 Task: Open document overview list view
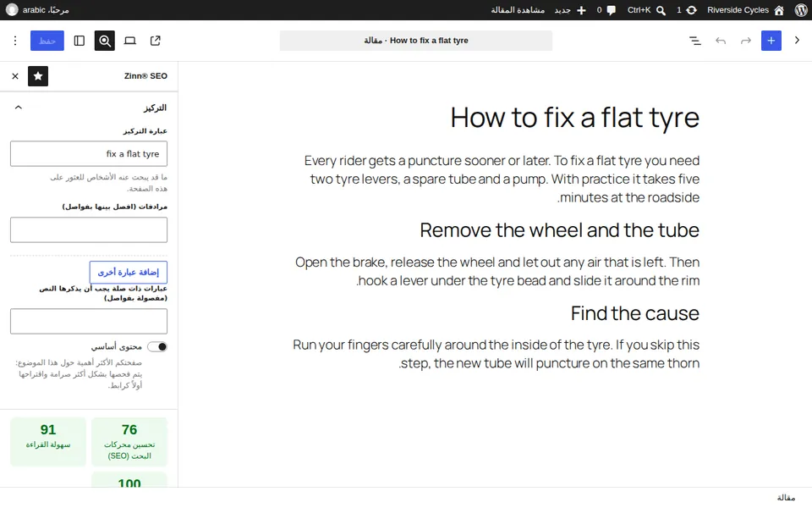[695, 41]
